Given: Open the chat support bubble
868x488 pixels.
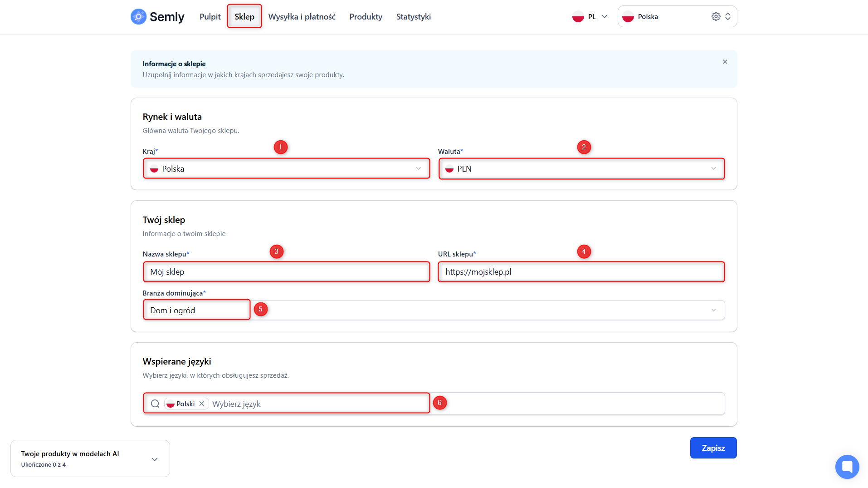Looking at the screenshot, I should pyautogui.click(x=847, y=466).
